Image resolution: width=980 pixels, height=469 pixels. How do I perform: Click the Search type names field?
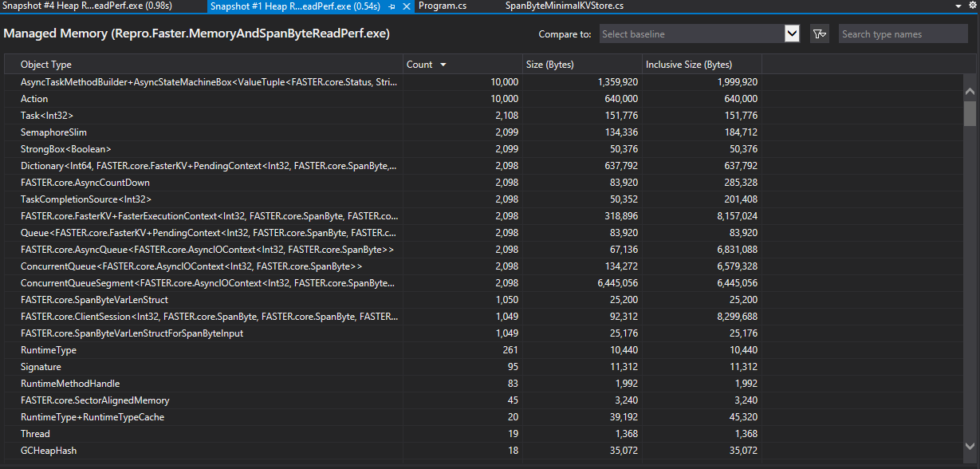point(902,33)
